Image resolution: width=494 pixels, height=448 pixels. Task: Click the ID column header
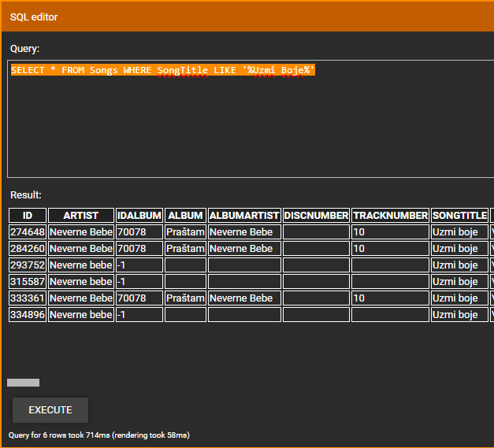tap(28, 216)
